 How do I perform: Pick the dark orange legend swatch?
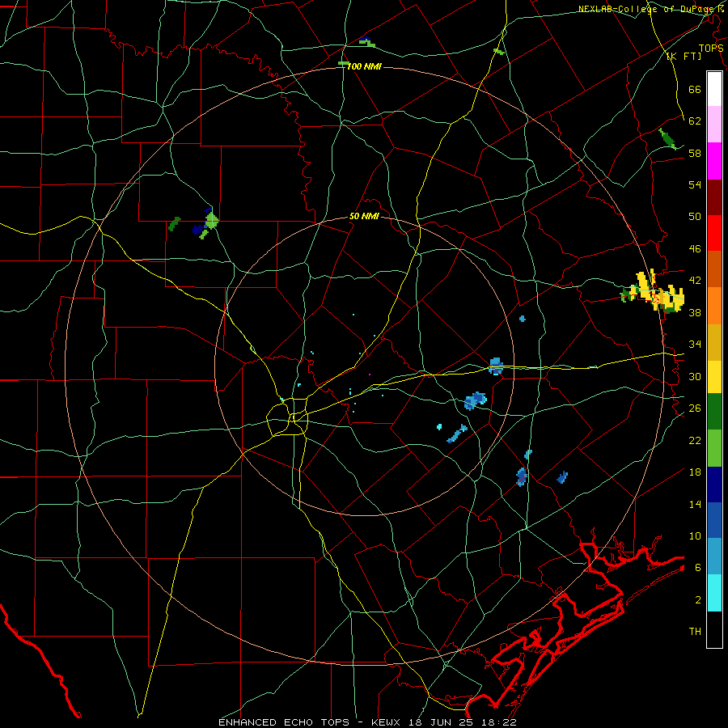[714, 269]
